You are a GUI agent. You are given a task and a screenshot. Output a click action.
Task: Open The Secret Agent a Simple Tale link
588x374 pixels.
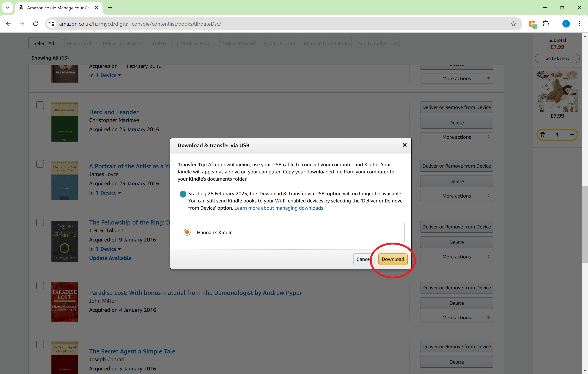tap(132, 351)
